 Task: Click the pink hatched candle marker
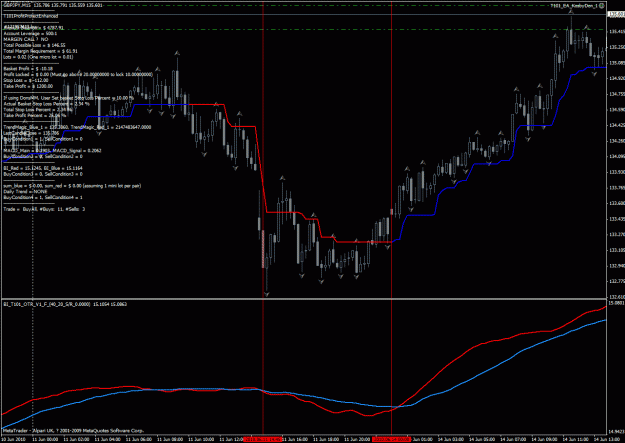pos(263,249)
